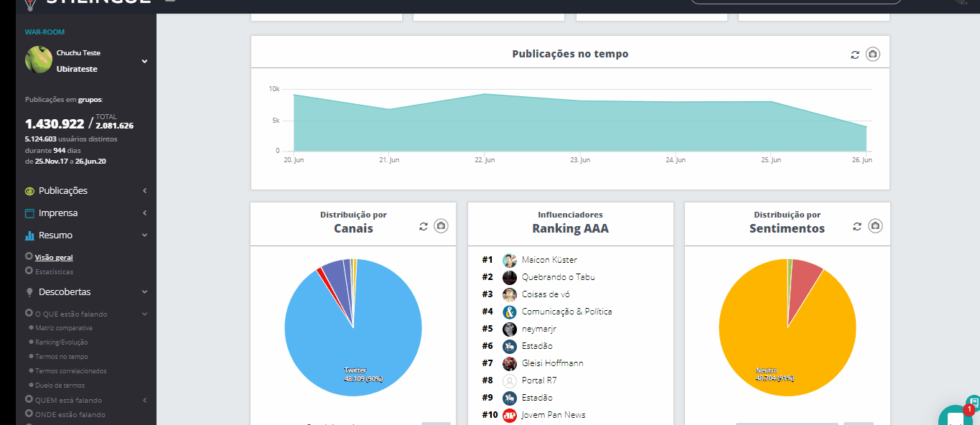This screenshot has height=425, width=980.
Task: Click the Chuchu Teste profile avatar
Action: tap(38, 60)
